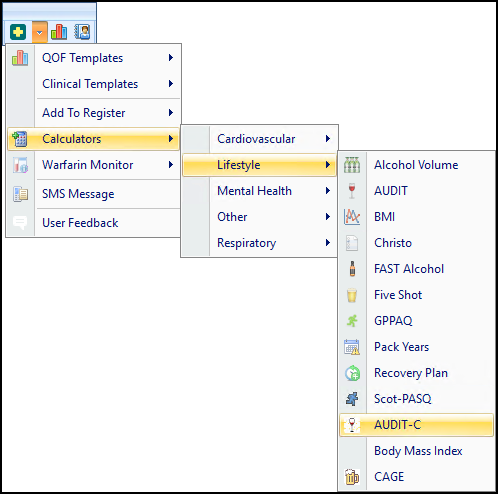The height and width of the screenshot is (494, 498).
Task: Select the Pack Years calendar icon
Action: (352, 347)
